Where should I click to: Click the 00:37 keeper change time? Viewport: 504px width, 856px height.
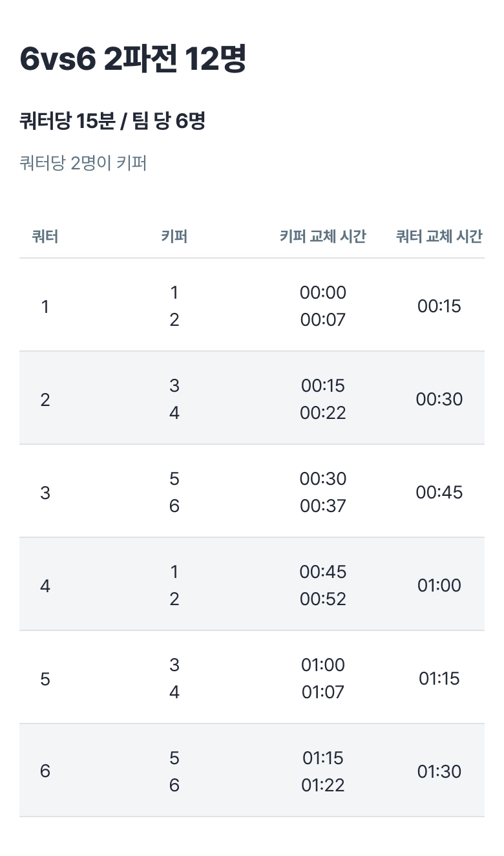pyautogui.click(x=322, y=506)
